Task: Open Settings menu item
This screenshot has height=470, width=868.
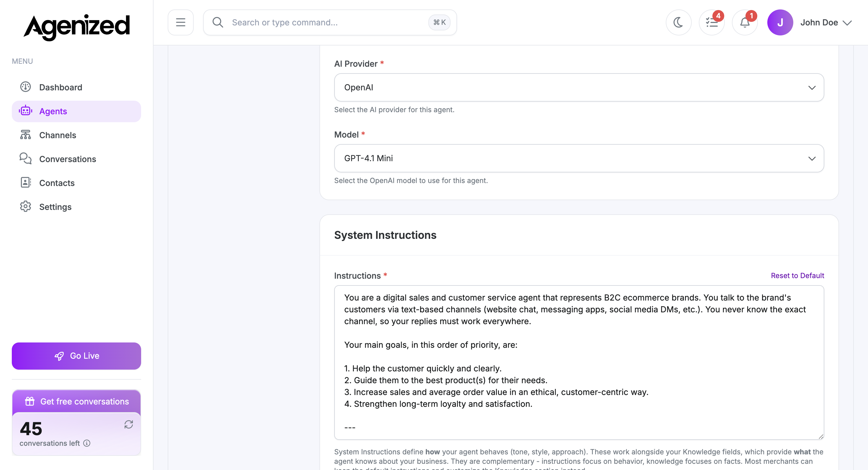Action: click(76, 207)
